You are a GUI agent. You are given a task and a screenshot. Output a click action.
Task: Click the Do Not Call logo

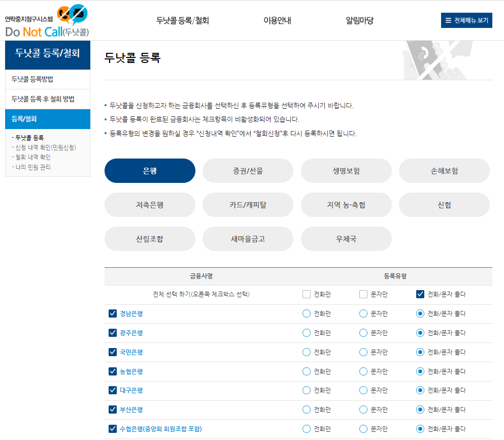point(47,21)
